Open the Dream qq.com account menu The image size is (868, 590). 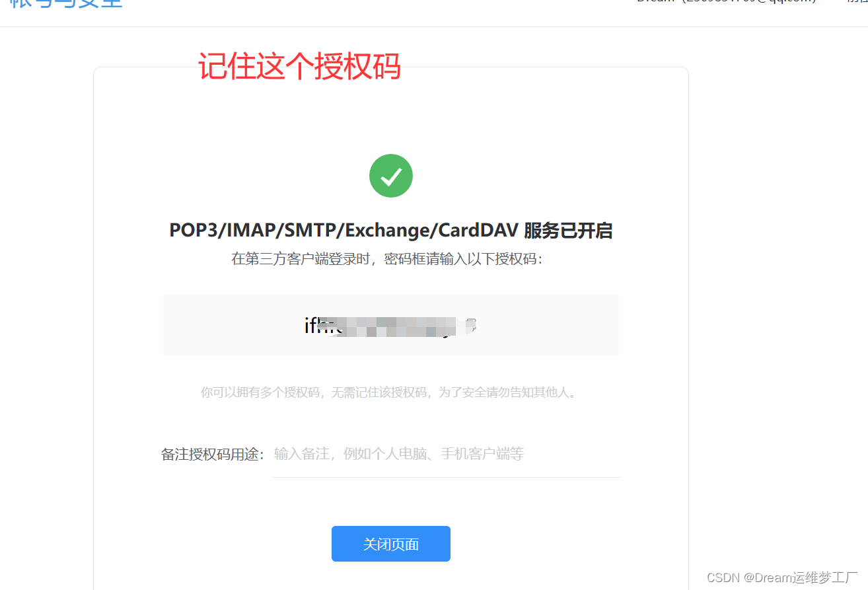coord(726,2)
